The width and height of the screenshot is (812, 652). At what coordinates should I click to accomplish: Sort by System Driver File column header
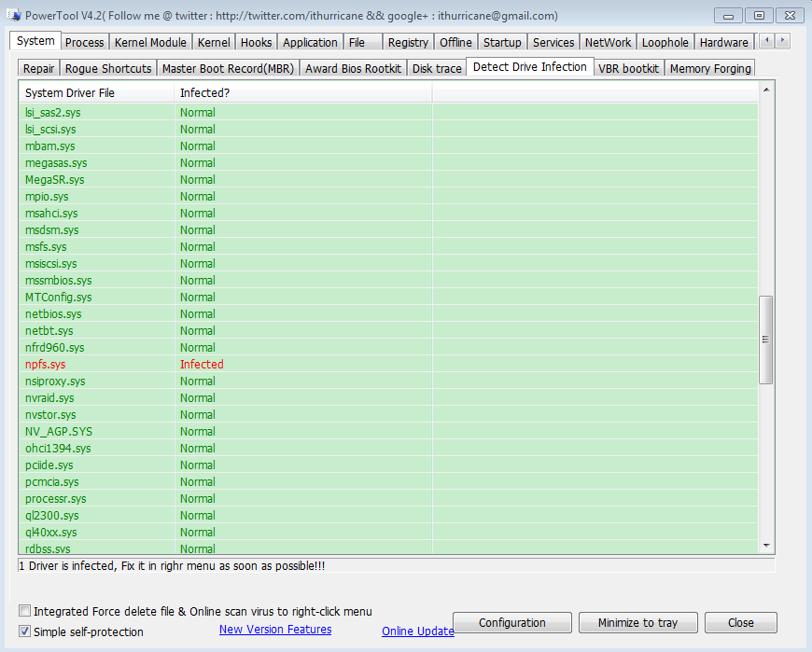pos(97,92)
